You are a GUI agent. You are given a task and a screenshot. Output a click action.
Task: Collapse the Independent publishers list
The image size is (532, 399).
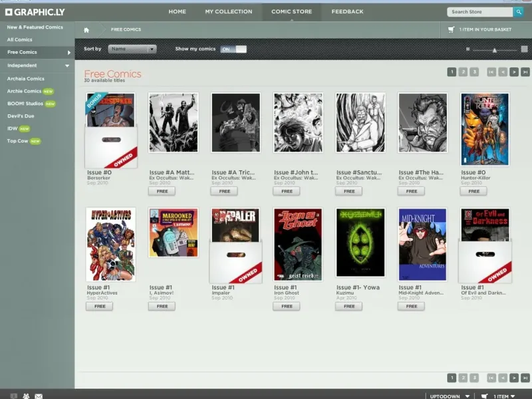pos(67,65)
